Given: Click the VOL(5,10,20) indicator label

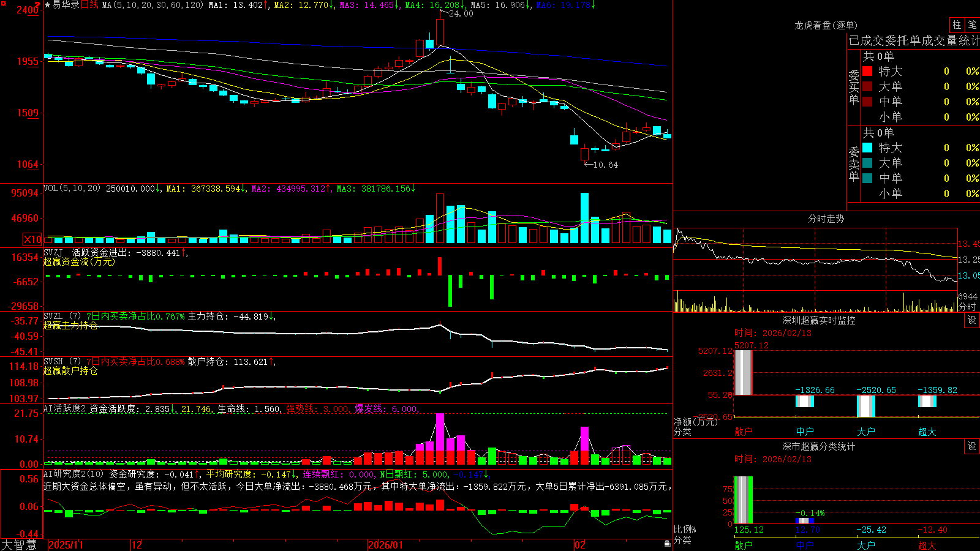Looking at the screenshot, I should [72, 189].
